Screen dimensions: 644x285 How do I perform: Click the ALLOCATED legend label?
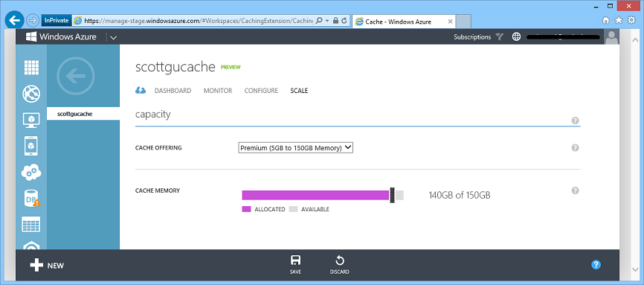click(270, 209)
